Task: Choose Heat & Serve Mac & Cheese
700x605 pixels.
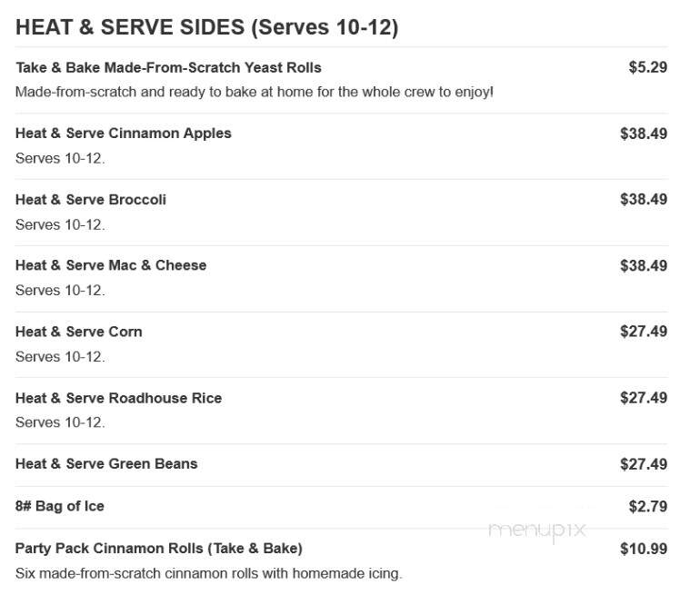Action: coord(111,265)
